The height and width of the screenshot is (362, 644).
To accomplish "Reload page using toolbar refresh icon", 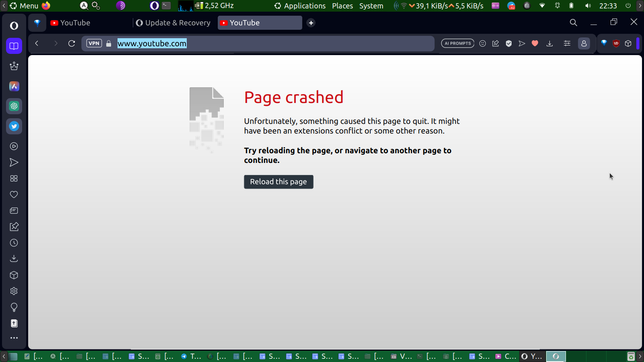I will 72,43.
